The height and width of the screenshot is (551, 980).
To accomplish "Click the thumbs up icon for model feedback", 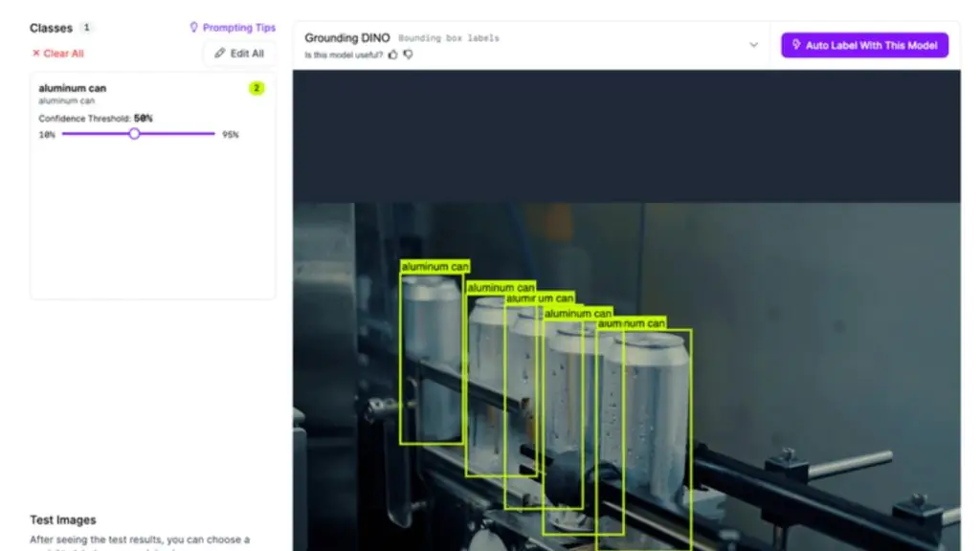I will (392, 55).
